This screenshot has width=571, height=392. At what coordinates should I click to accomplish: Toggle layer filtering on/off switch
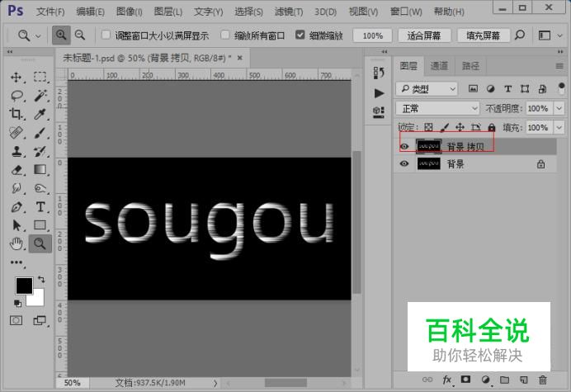561,88
